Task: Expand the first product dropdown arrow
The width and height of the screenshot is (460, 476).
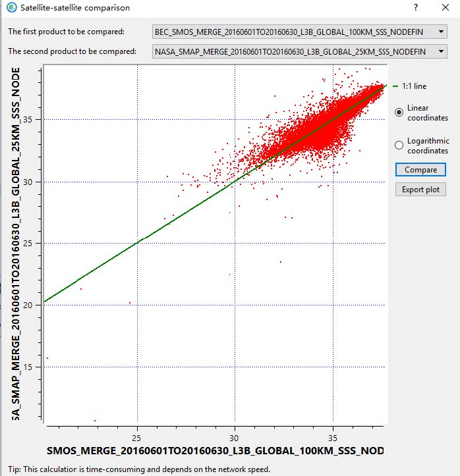Action: coord(441,32)
